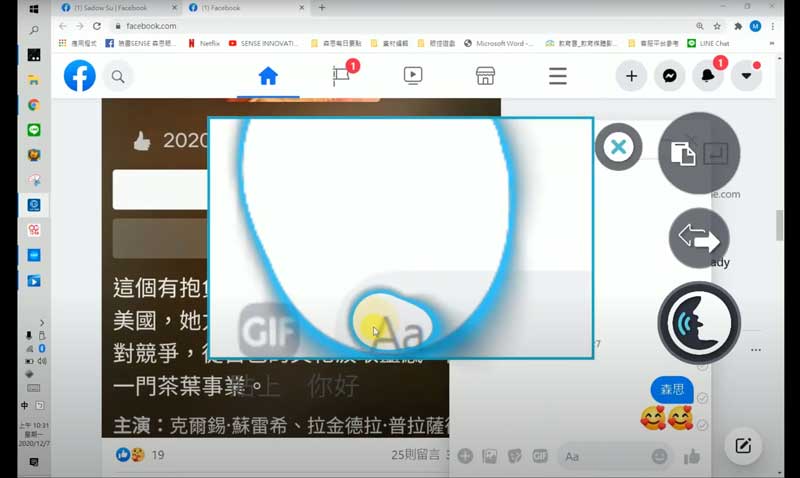800x478 pixels.
Task: Open File Explorer from the taskbar
Action: point(34,80)
